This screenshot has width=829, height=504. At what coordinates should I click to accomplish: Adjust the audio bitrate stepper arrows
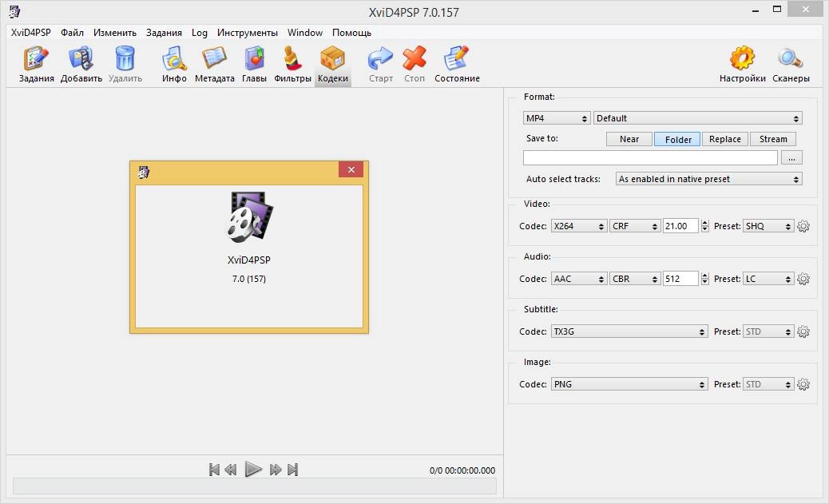pyautogui.click(x=704, y=279)
